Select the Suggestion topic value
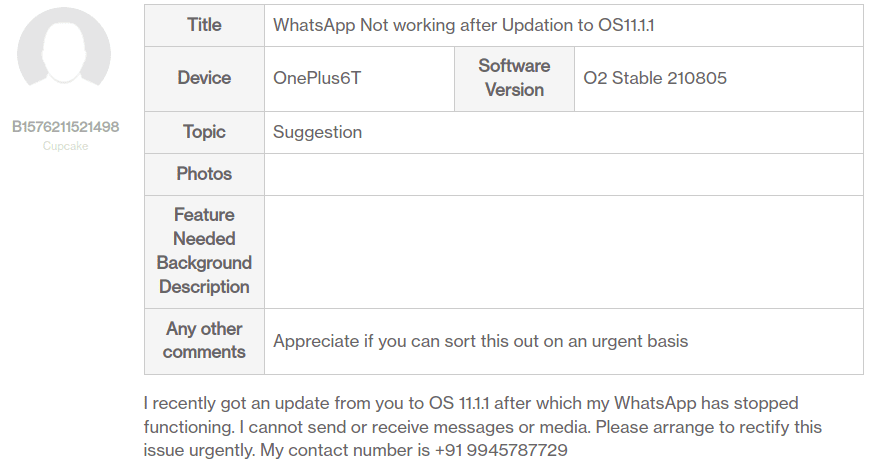The width and height of the screenshot is (879, 467). click(317, 132)
